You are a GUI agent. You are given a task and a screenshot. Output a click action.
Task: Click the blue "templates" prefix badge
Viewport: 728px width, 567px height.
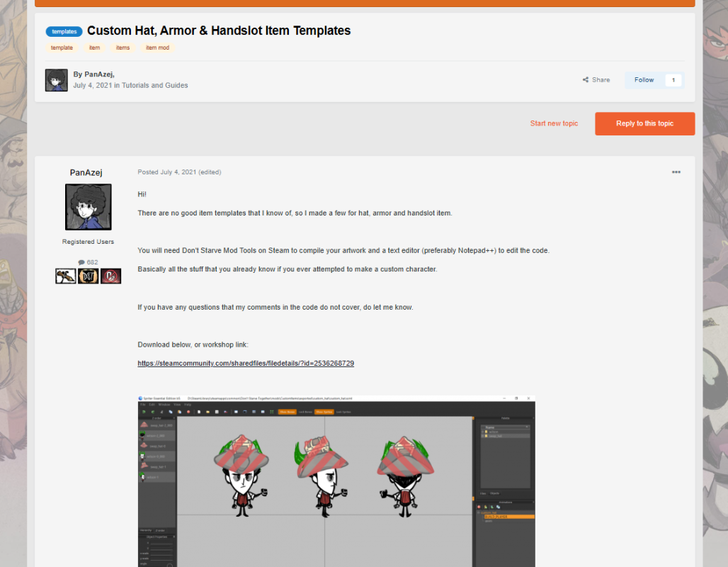64,32
